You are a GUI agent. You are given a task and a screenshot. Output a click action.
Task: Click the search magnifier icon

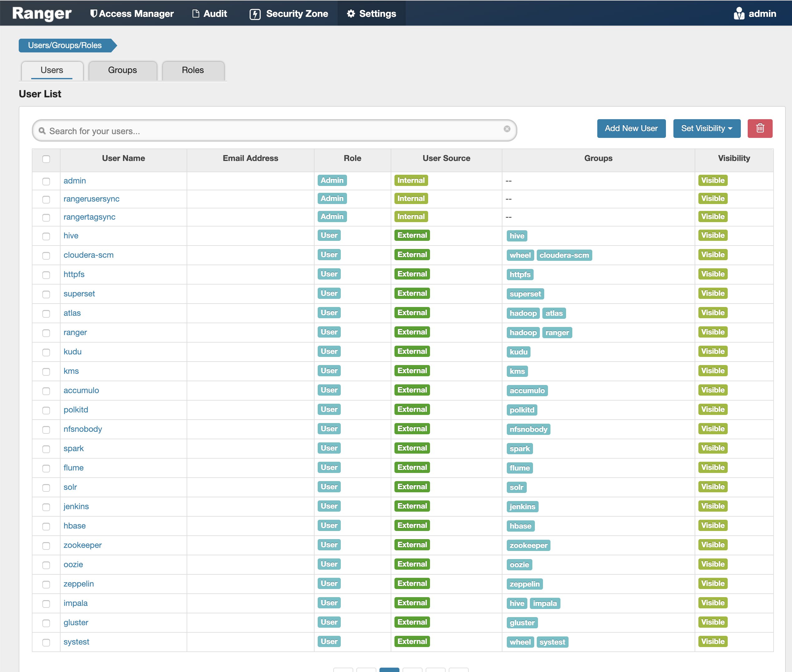[x=42, y=131]
